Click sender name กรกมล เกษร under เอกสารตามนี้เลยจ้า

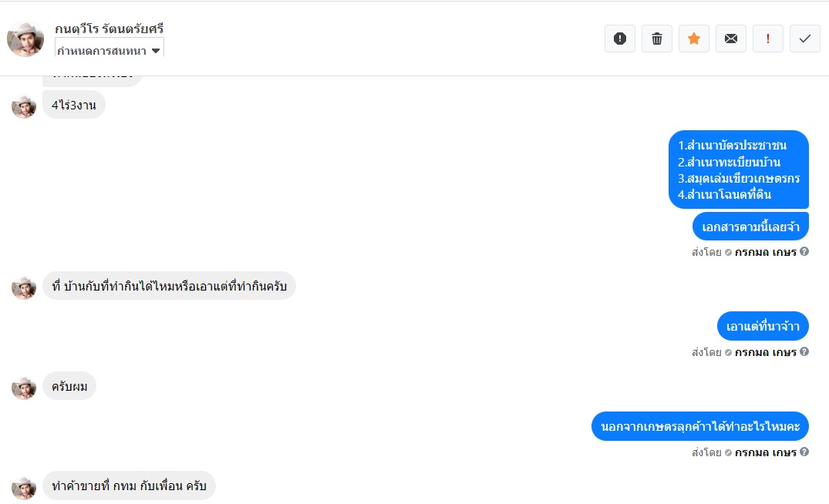[x=765, y=252]
